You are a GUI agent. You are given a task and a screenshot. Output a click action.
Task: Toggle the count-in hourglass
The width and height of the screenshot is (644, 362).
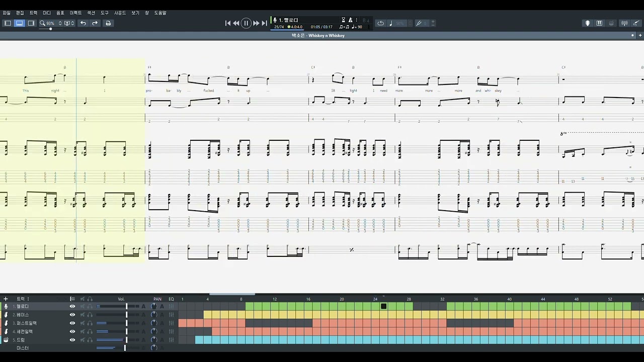pos(344,20)
